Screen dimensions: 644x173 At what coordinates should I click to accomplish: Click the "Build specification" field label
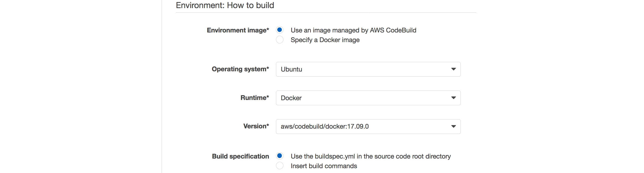240,156
